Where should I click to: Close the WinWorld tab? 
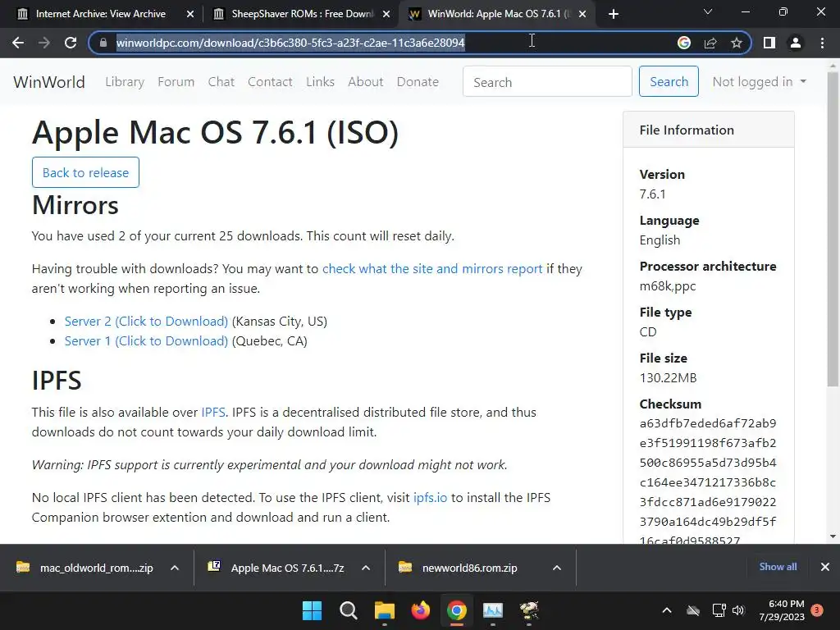point(582,14)
